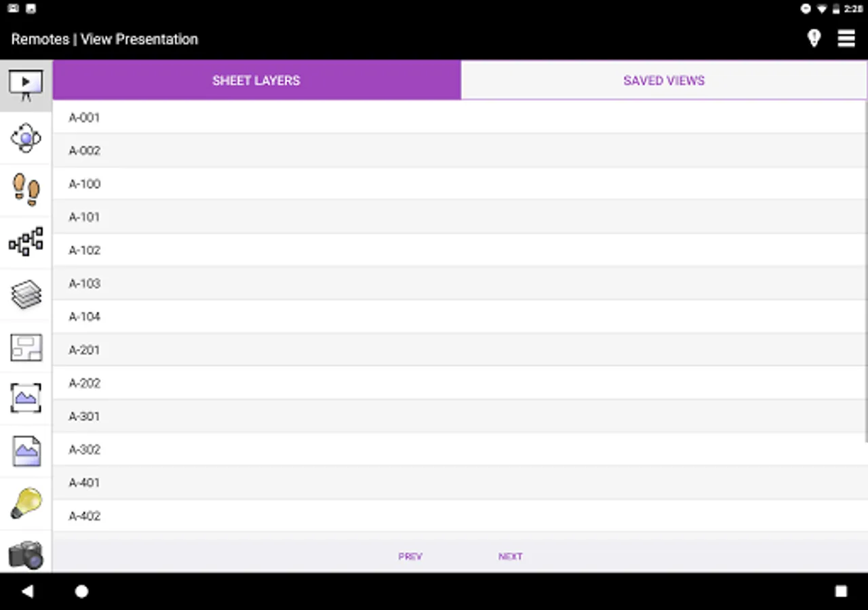Screen dimensions: 868x610
Task: Select sheet layer A-104
Action: [x=460, y=317]
